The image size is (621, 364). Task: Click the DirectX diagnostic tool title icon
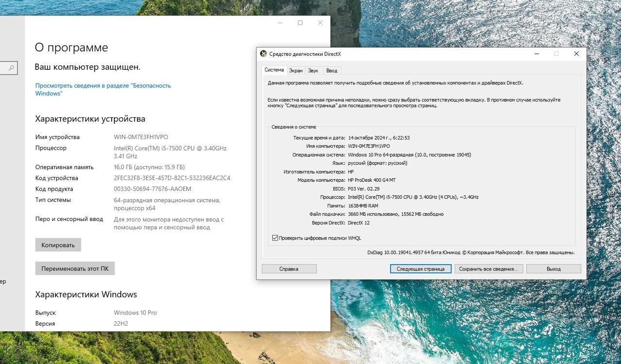[263, 54]
